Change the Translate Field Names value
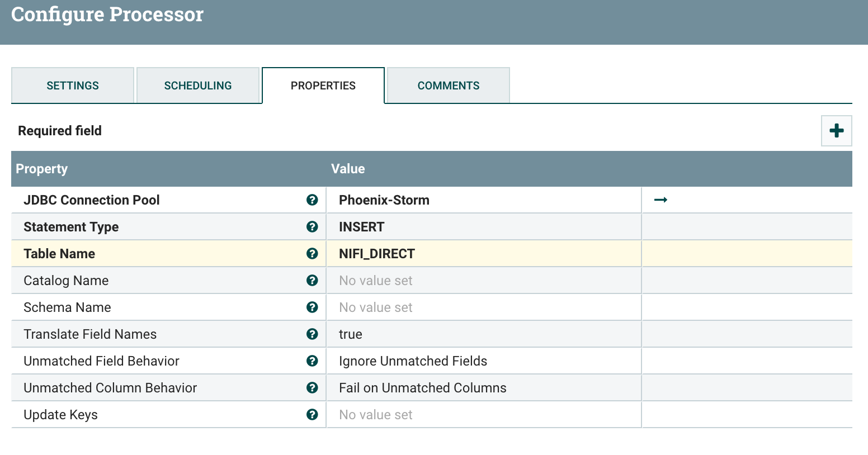Screen dimensions: 868x455 (x=484, y=334)
